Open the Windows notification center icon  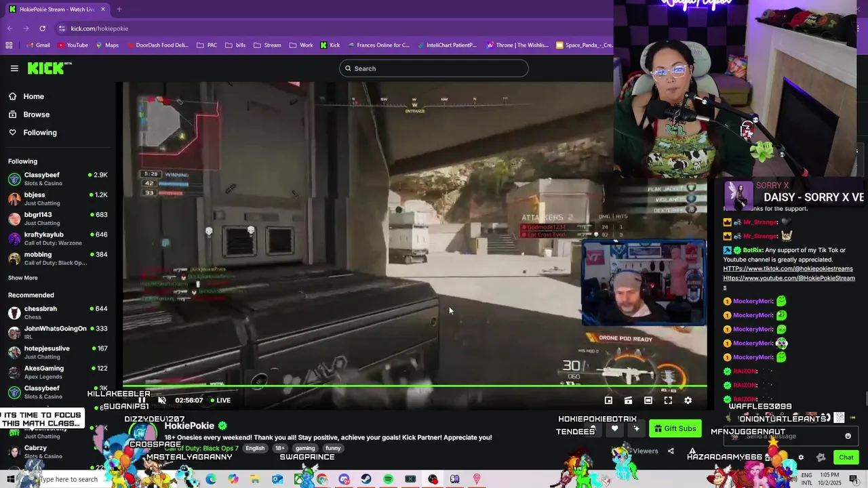(x=853, y=479)
